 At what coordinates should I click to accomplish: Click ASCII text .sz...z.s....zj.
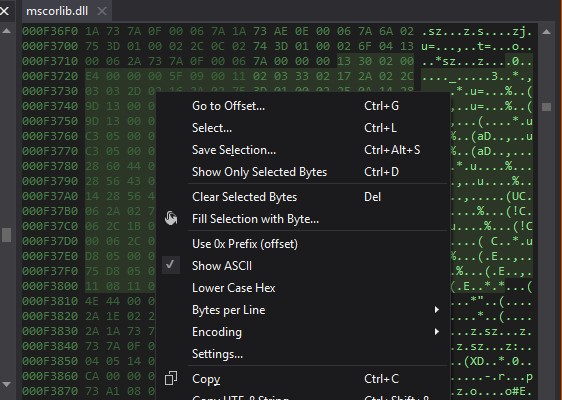click(x=477, y=31)
